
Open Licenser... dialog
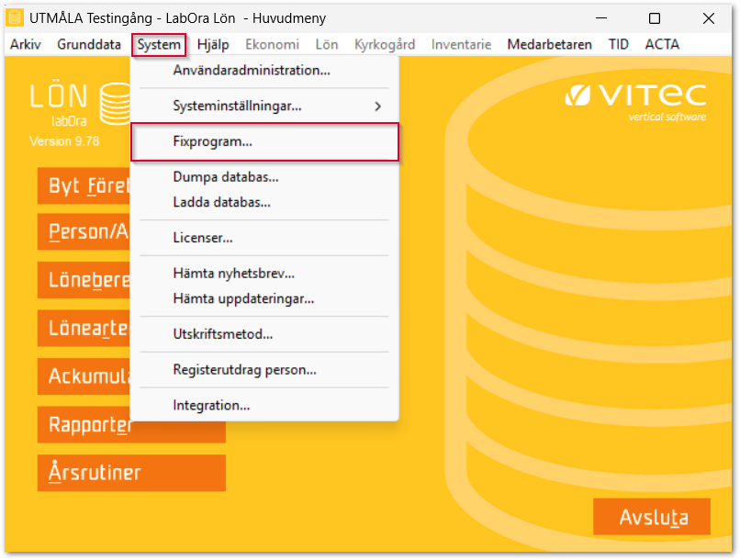(264, 238)
